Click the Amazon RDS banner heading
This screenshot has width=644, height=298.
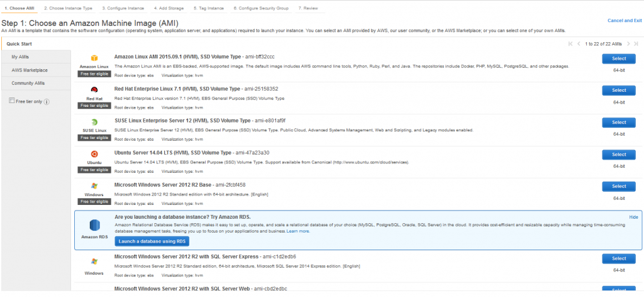[182, 217]
